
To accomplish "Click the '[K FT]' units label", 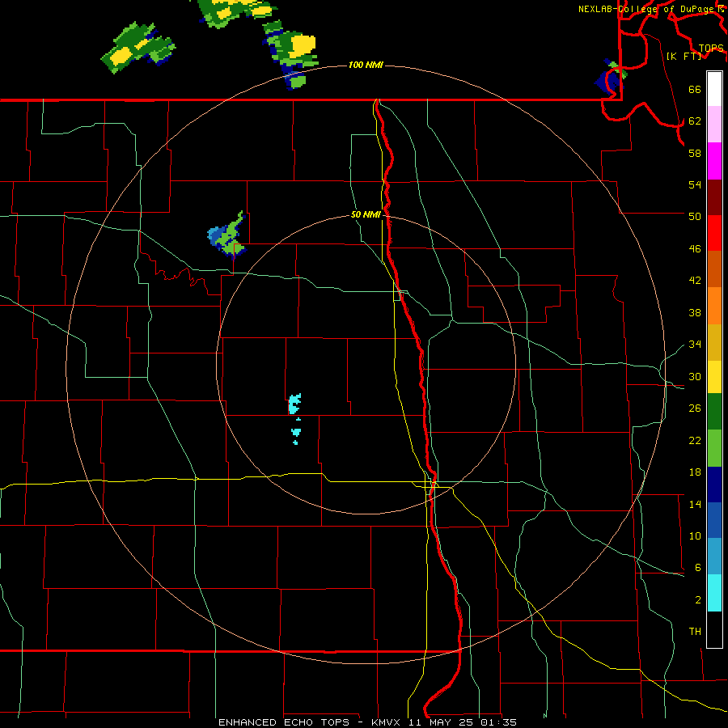I will click(684, 56).
